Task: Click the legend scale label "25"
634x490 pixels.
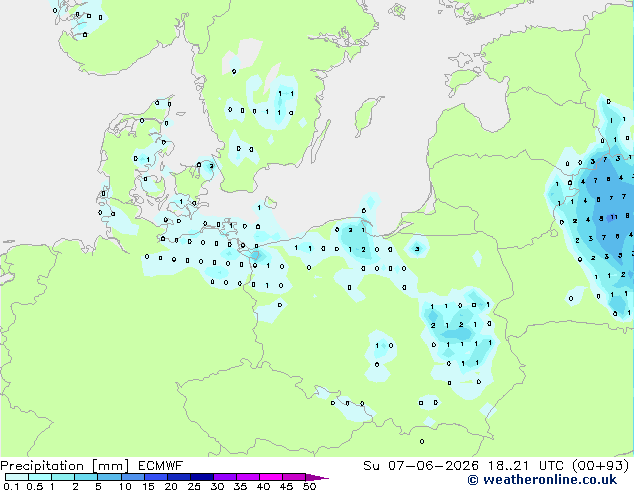Action: click(194, 486)
